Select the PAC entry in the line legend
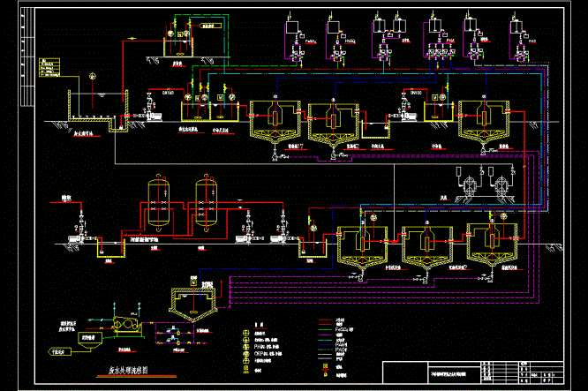The width and height of the screenshot is (588, 391). coord(342,349)
